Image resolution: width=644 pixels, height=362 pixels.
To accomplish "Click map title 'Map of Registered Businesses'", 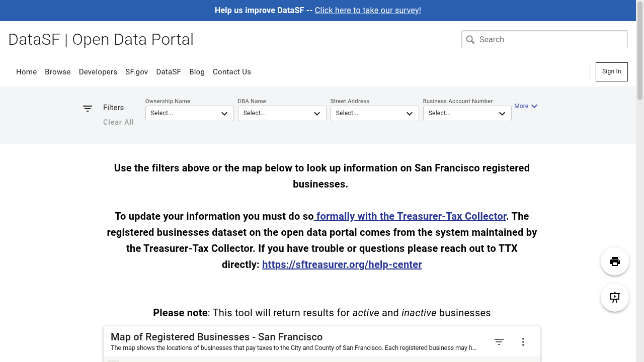I will pyautogui.click(x=216, y=337).
